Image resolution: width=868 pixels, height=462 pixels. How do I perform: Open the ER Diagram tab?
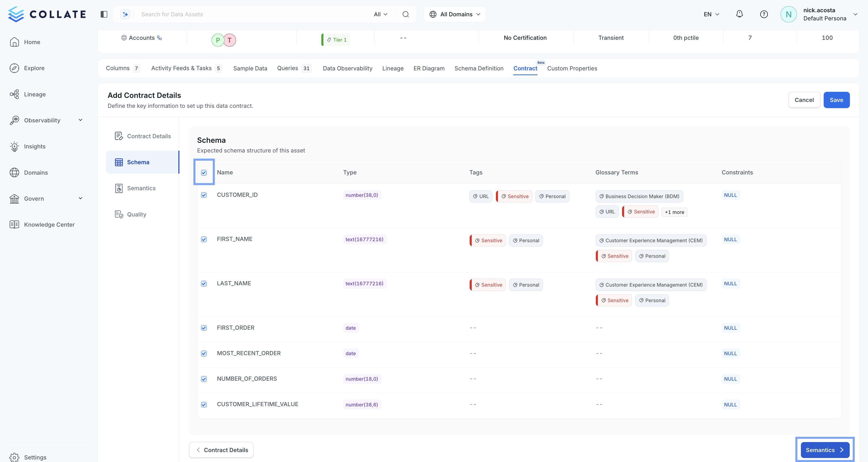429,68
